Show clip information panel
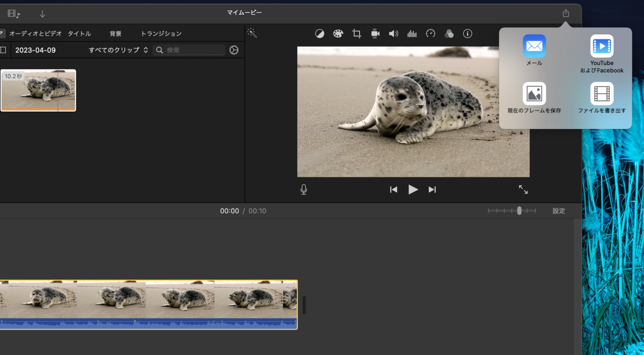Screen dimensions: 644x355 coord(467,34)
